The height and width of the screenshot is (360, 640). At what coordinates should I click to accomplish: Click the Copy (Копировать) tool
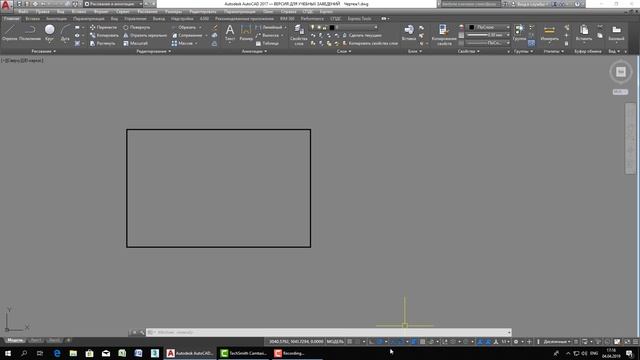pyautogui.click(x=104, y=35)
